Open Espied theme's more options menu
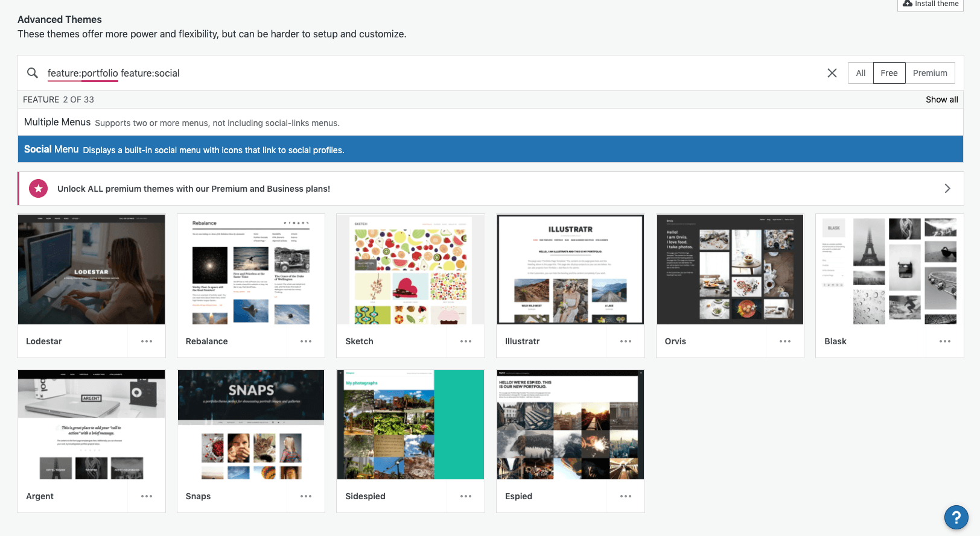The image size is (980, 536). (625, 496)
